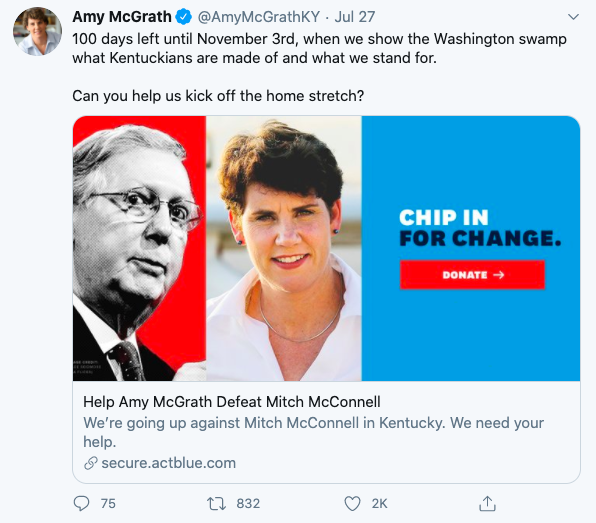Click the card description about Kentucky
This screenshot has width=596, height=523.
tap(313, 432)
